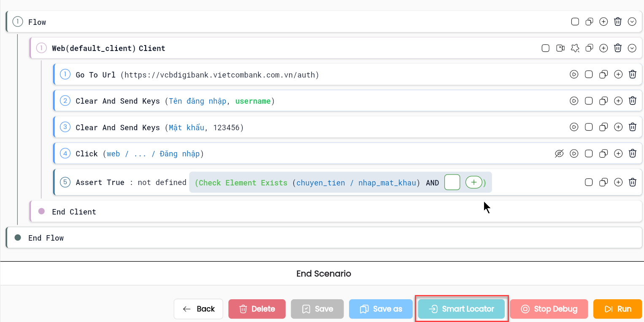The image size is (644, 322).
Task: Collapse the Web(default_client) Client block chevron
Action: click(632, 48)
